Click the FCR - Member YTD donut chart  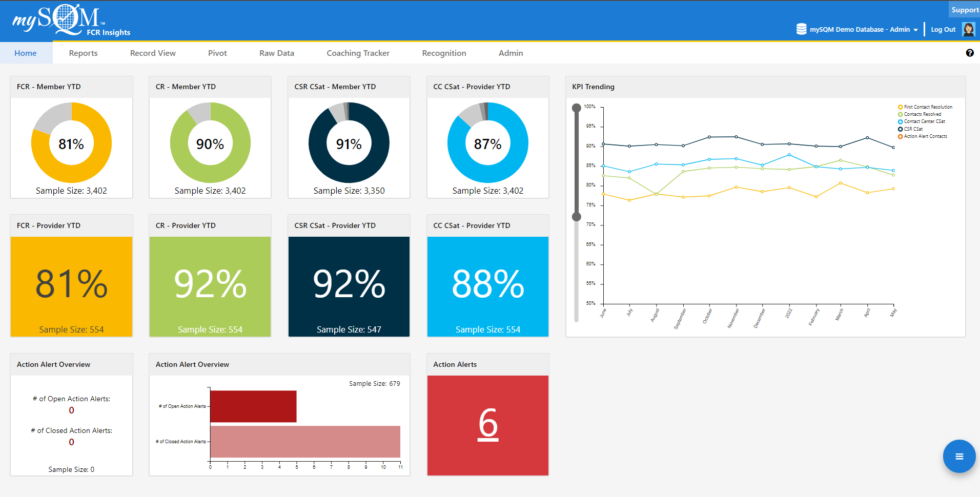click(71, 143)
